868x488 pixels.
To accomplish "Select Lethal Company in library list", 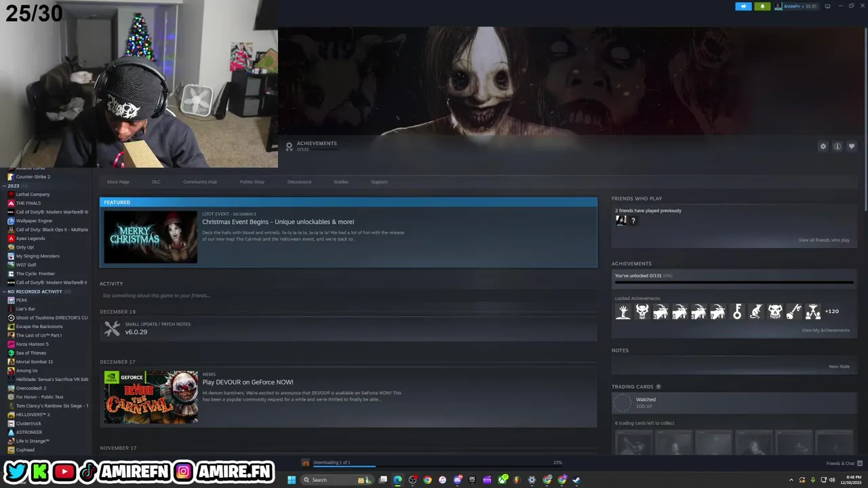I will pos(33,195).
